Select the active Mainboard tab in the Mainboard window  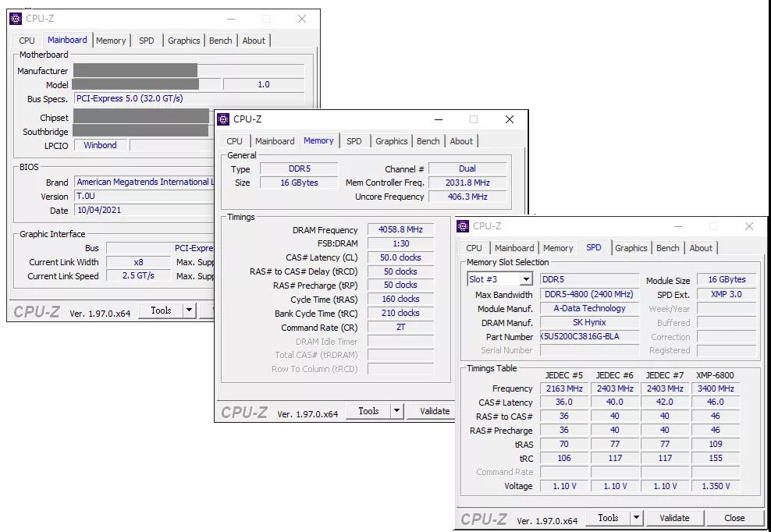(x=67, y=40)
